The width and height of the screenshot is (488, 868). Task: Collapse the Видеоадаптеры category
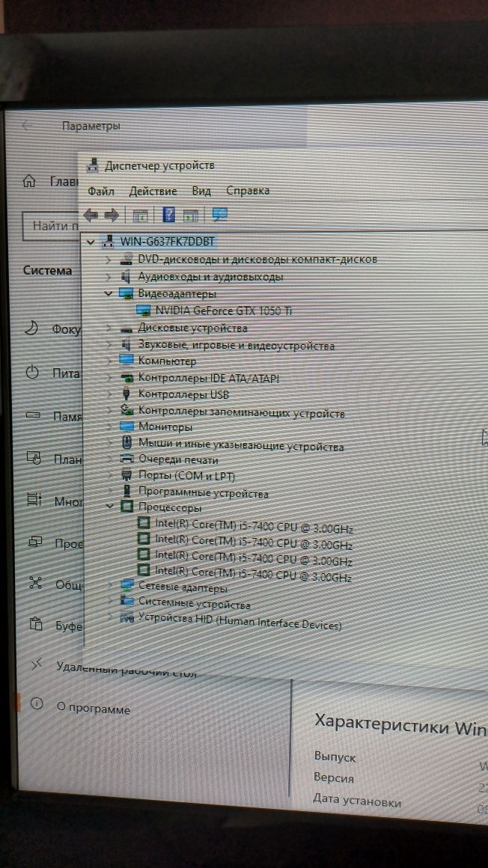(x=109, y=293)
